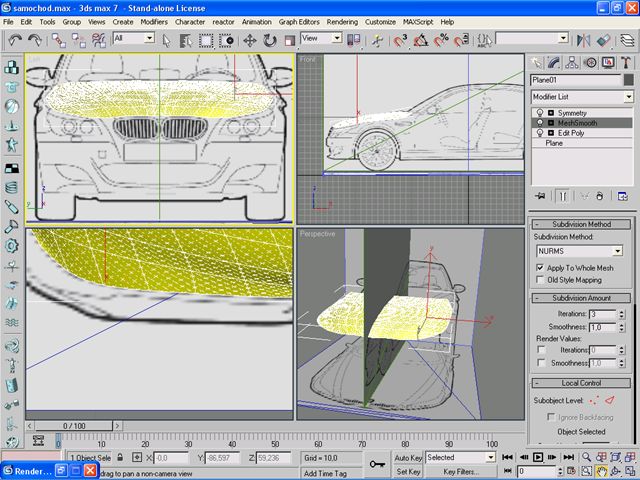The image size is (640, 480).
Task: Click the Play Animation button
Action: (x=538, y=457)
